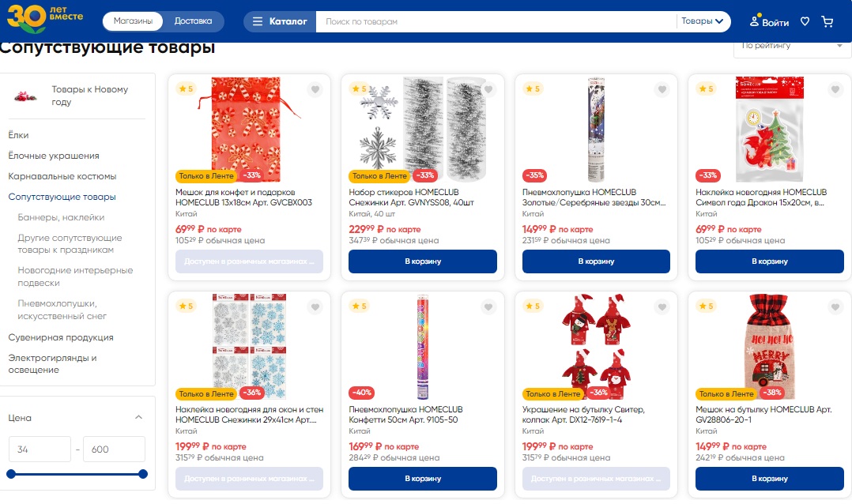The width and height of the screenshot is (852, 504).
Task: Open favorites heart icon in the header
Action: click(x=805, y=22)
